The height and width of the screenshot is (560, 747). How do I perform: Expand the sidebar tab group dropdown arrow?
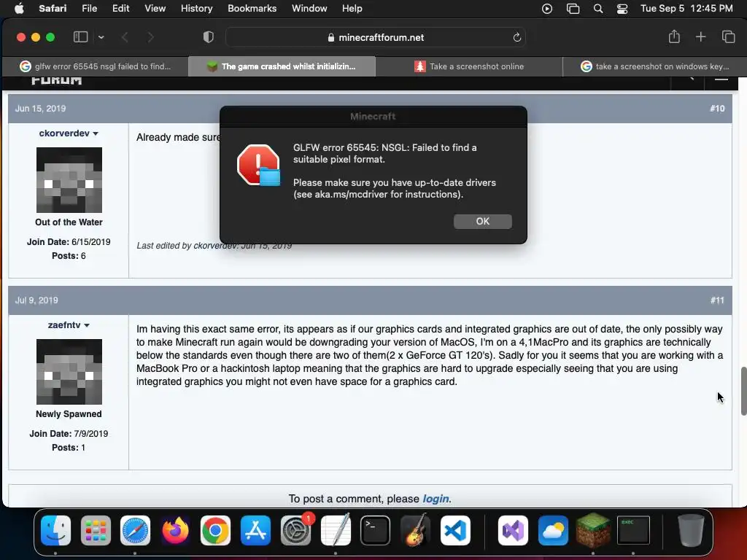click(101, 37)
